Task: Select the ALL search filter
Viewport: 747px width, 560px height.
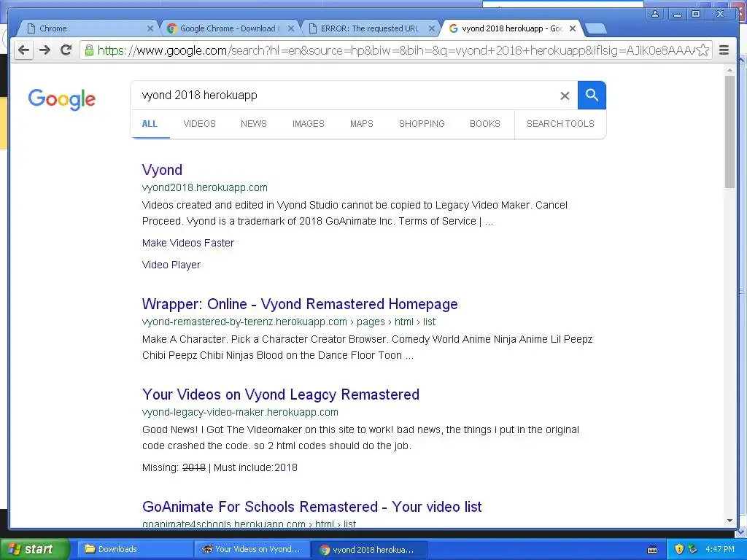Action: pos(150,124)
